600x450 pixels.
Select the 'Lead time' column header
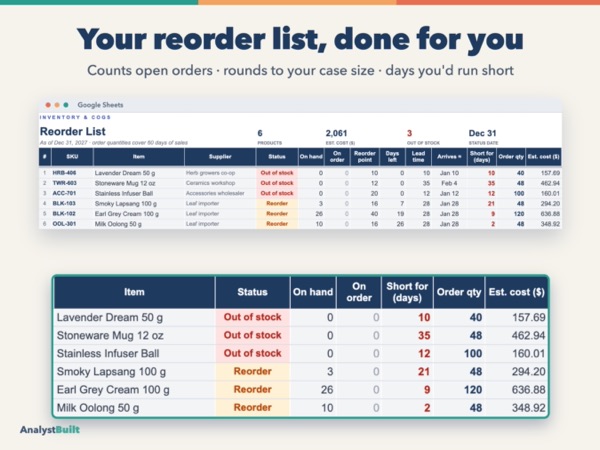click(418, 157)
